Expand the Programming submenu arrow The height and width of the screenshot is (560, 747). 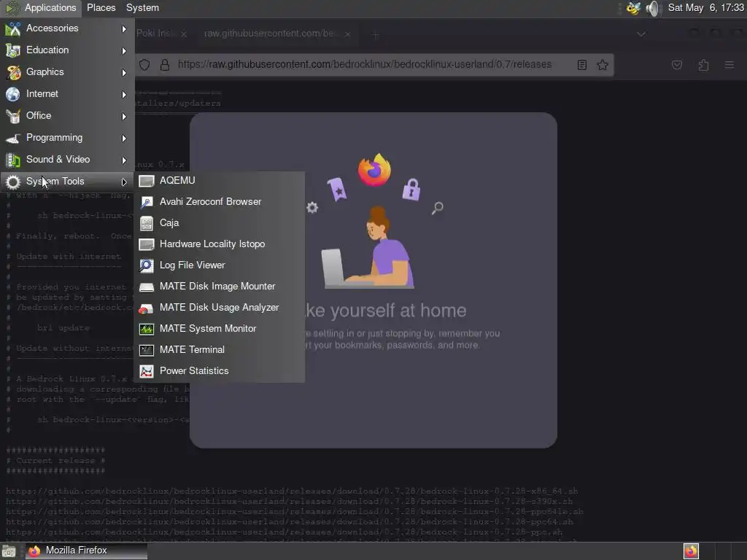[x=124, y=139]
